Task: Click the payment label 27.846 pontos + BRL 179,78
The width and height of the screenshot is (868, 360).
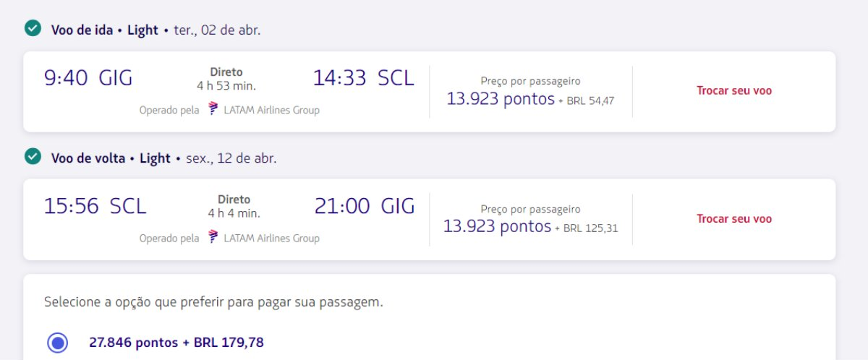Action: 176,342
